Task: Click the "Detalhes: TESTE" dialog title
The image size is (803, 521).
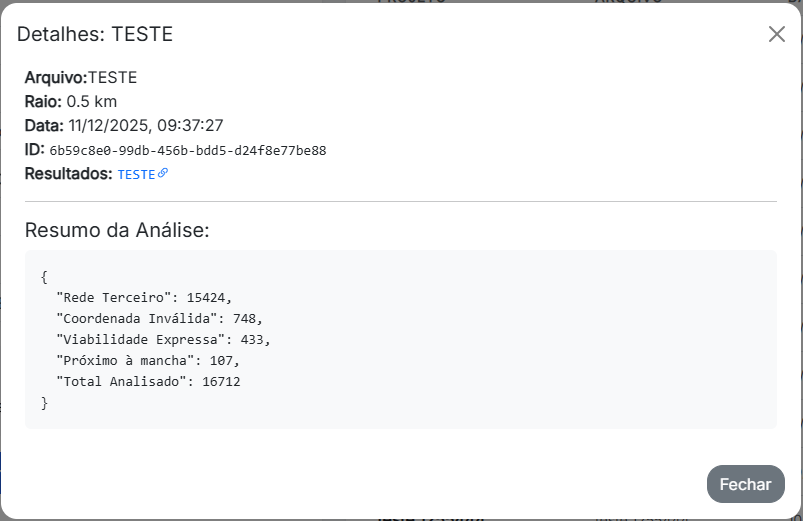Action: [x=95, y=34]
